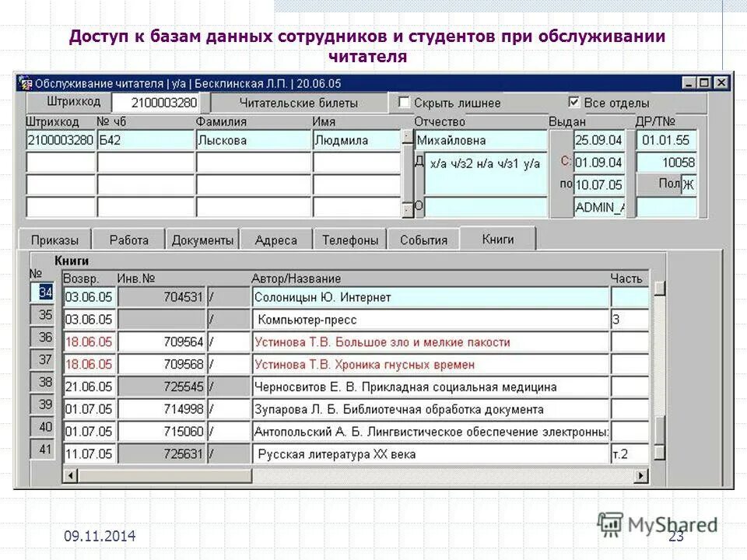Open the События tab

pyautogui.click(x=425, y=240)
